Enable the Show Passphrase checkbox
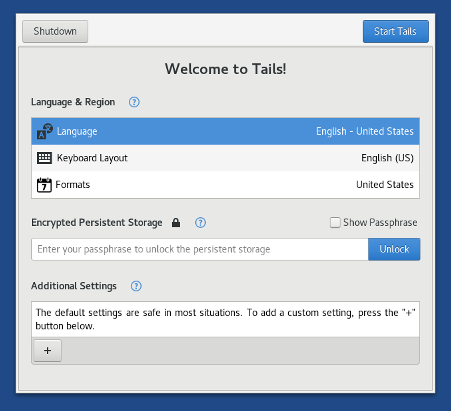 click(x=335, y=222)
